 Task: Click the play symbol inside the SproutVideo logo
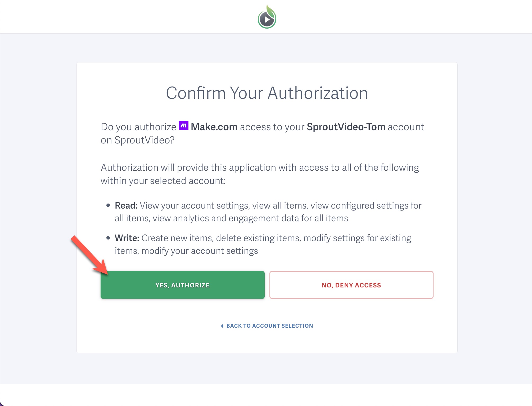[x=267, y=19]
